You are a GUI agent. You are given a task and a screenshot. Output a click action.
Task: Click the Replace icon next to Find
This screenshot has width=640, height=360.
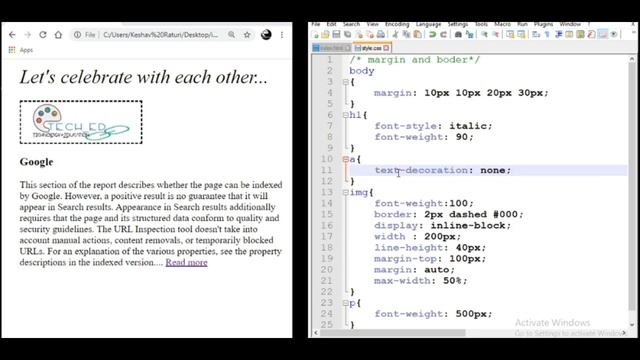pyautogui.click(x=469, y=35)
